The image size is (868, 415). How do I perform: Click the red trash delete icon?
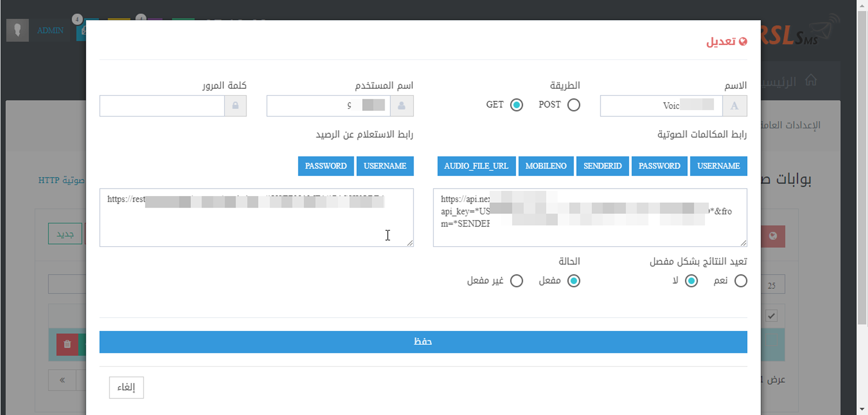pos(67,344)
